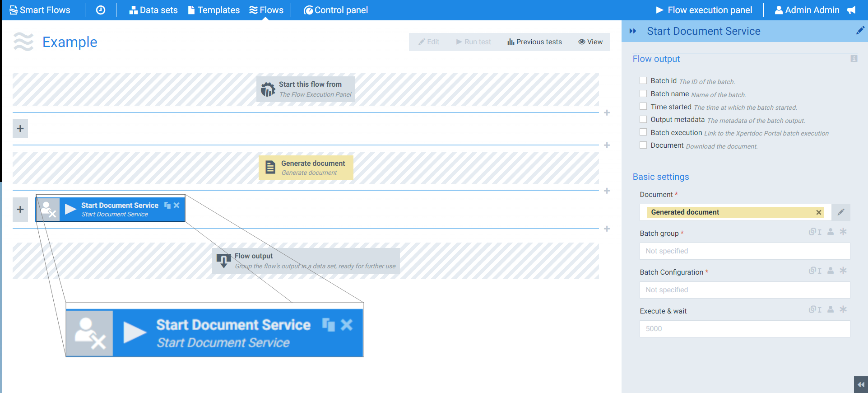Click the duplicate icon on Start Document Service block
Screen dimensions: 868x393
[167, 205]
